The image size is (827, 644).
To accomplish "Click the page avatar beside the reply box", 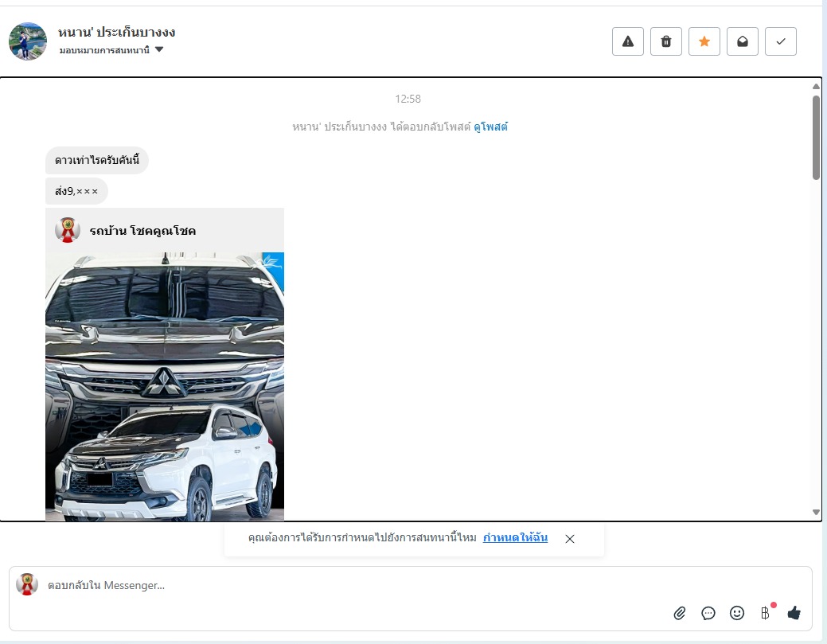I will click(x=27, y=584).
